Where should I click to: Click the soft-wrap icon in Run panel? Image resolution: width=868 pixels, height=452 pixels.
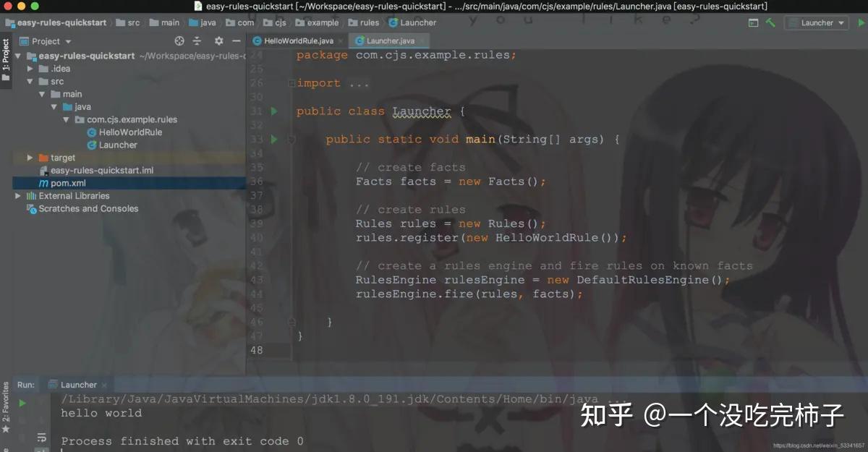coord(41,438)
